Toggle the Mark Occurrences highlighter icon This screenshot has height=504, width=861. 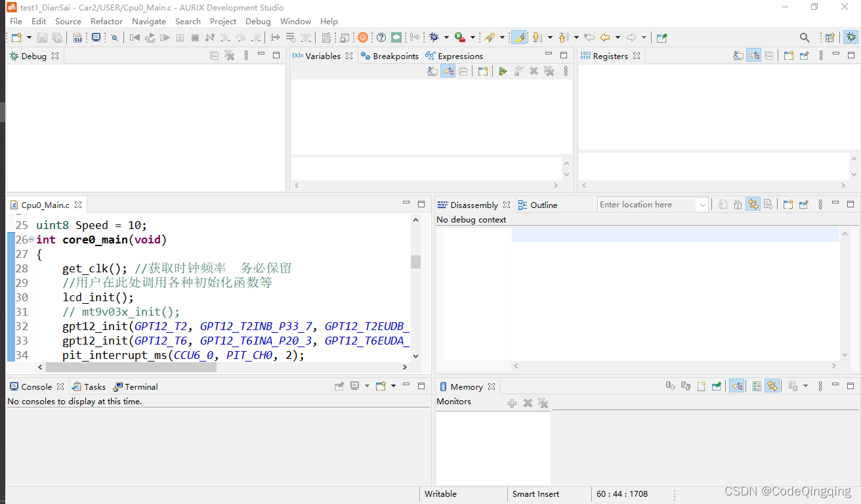click(518, 37)
